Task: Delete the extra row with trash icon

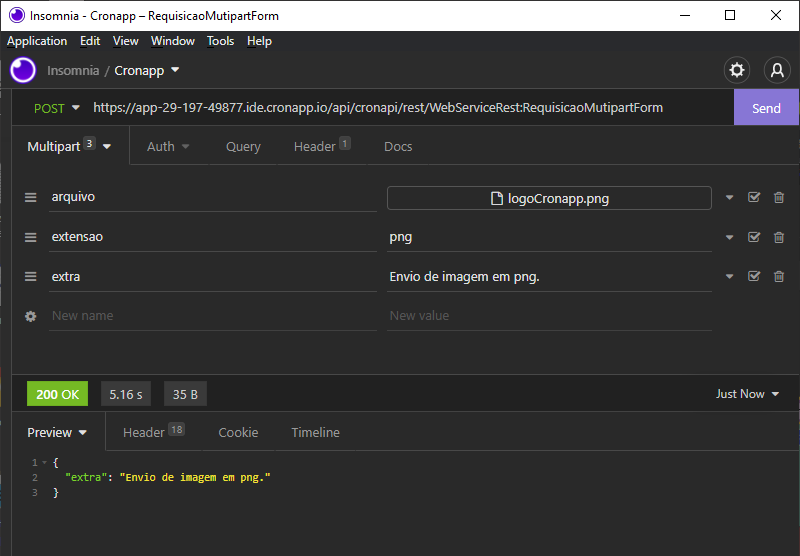Action: click(779, 276)
